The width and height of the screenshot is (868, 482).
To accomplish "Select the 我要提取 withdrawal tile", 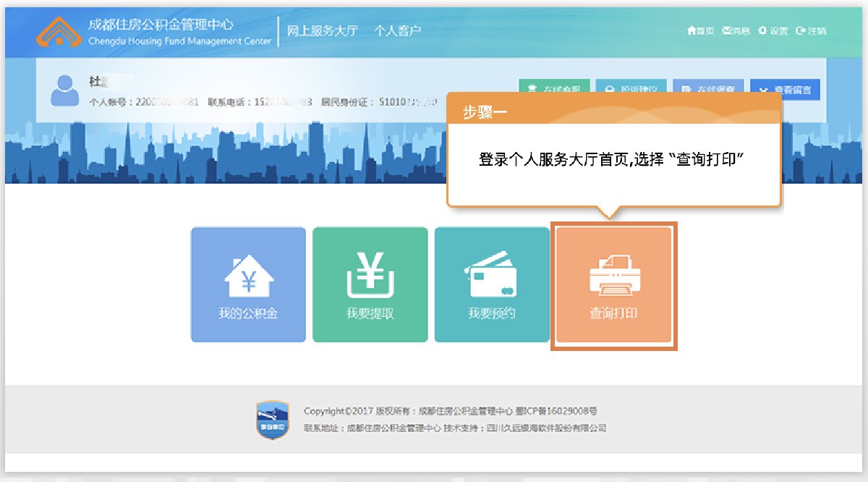I will point(370,284).
